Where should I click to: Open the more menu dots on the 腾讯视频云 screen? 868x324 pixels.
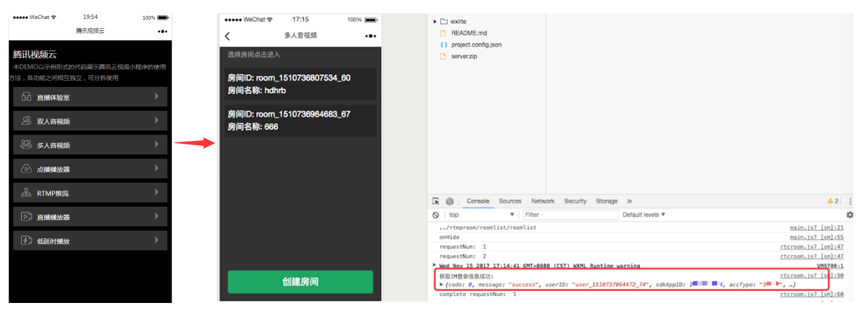[x=162, y=31]
